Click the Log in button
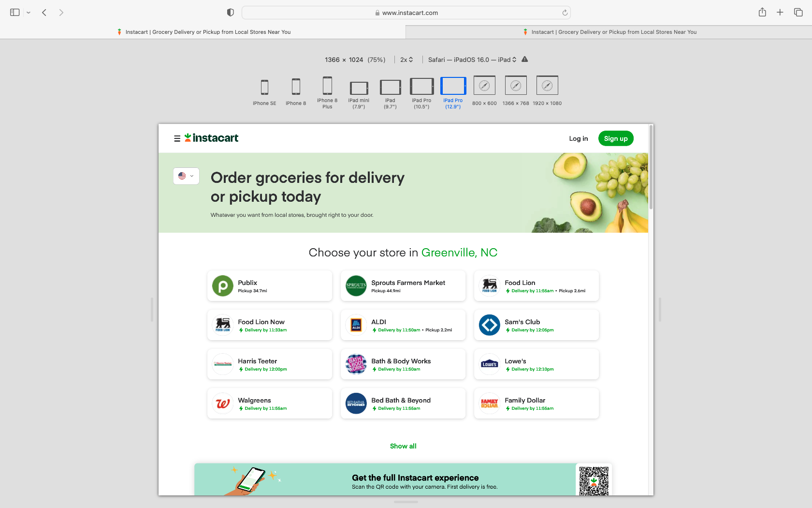This screenshot has width=812, height=508. (x=579, y=138)
